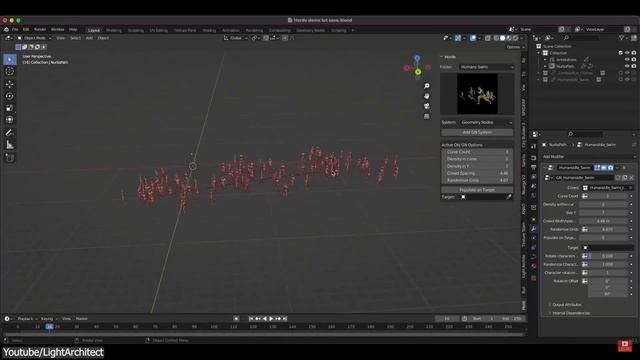The width and height of the screenshot is (640, 360).
Task: Switch to the Geometry Nodes workspace tab
Action: point(311,30)
